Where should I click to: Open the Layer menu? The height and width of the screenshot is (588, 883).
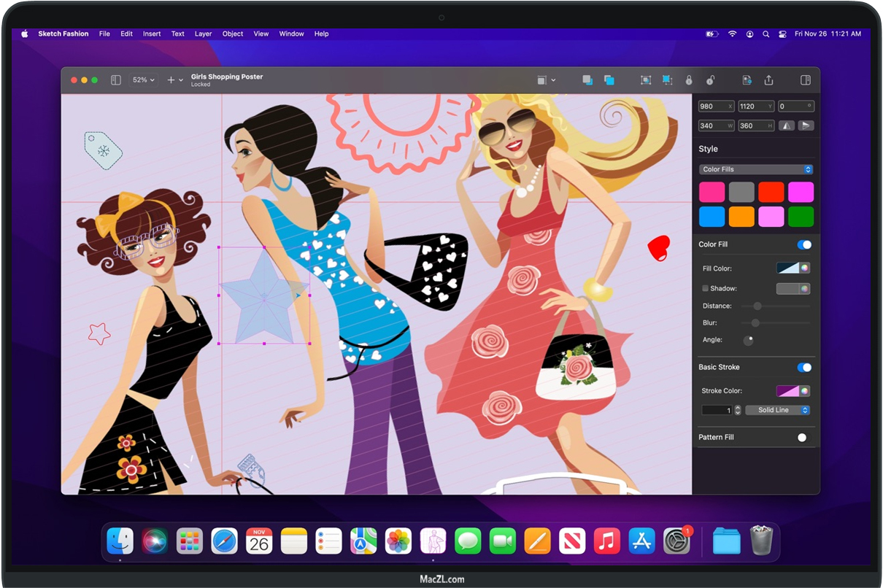tap(203, 34)
